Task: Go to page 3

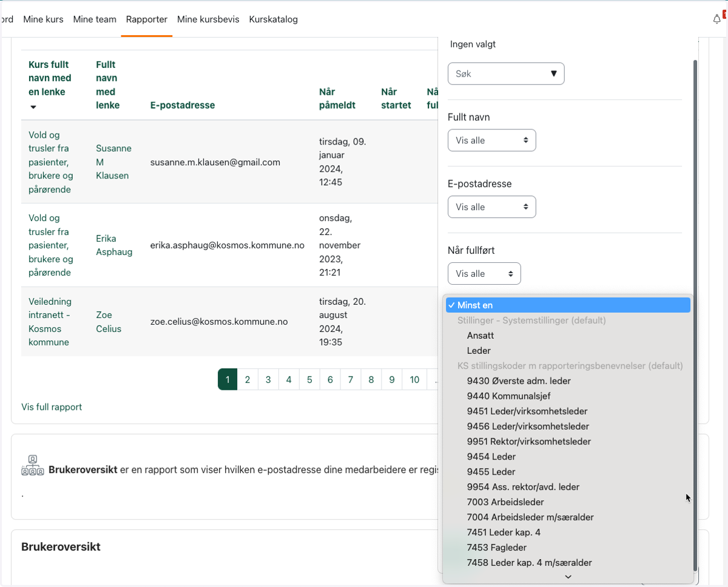Action: click(x=268, y=379)
